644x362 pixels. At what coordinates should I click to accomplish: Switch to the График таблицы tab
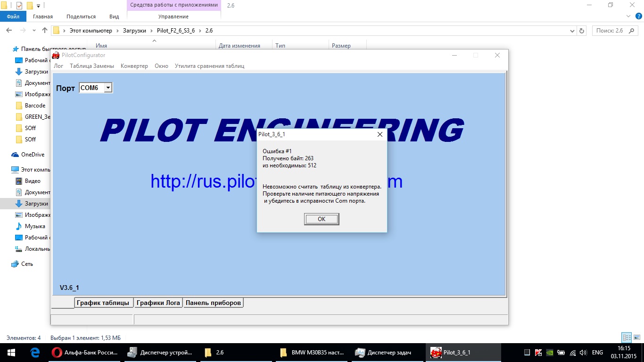103,303
